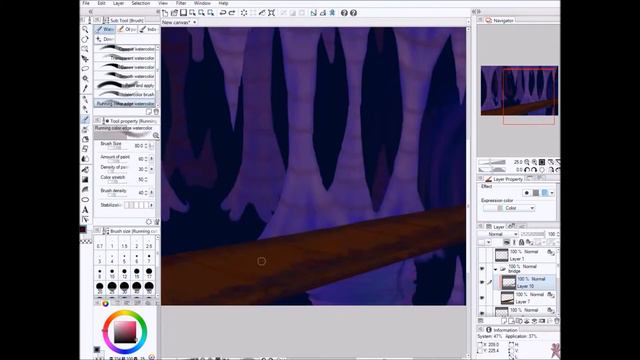Click the New file toolbar icon
The height and width of the screenshot is (360, 640).
coord(165,13)
